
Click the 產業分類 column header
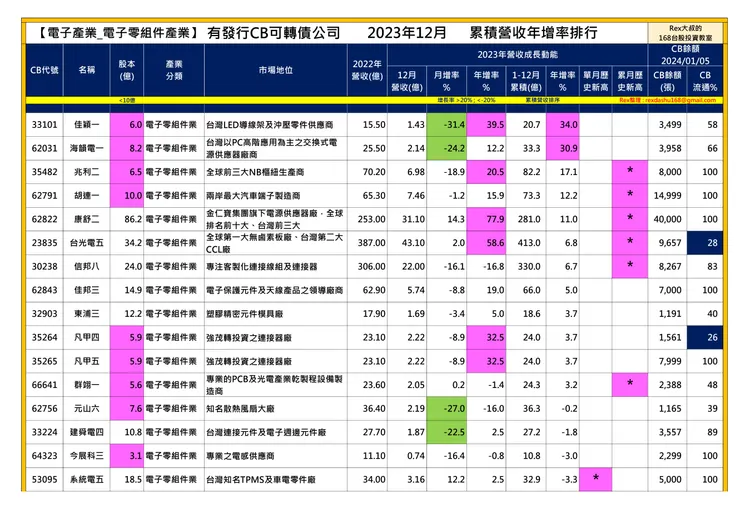click(x=174, y=70)
